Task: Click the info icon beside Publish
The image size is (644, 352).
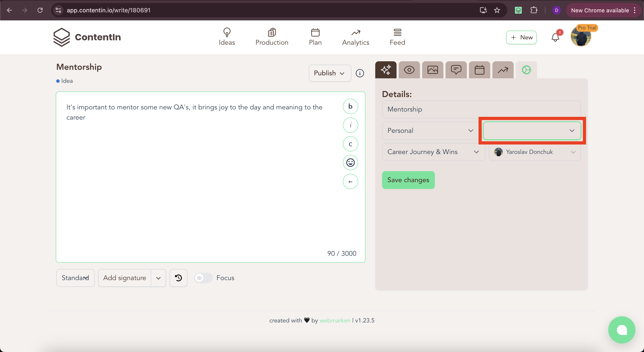Action: pos(360,73)
